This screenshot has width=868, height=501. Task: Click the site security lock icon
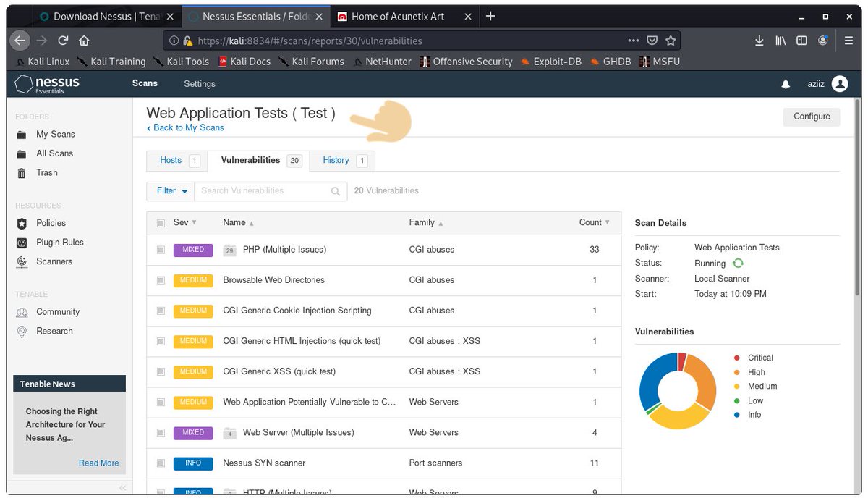point(187,41)
